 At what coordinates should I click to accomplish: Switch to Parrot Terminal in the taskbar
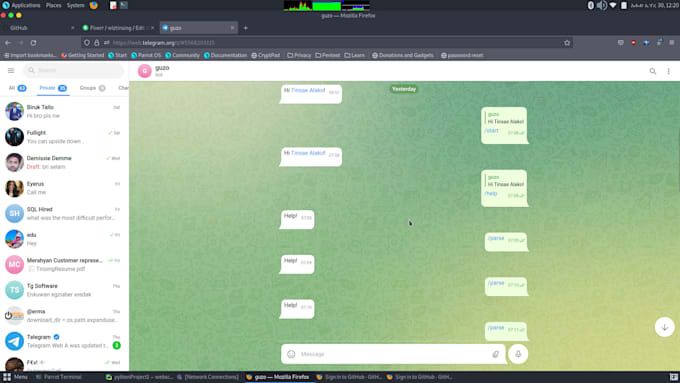[x=59, y=377]
